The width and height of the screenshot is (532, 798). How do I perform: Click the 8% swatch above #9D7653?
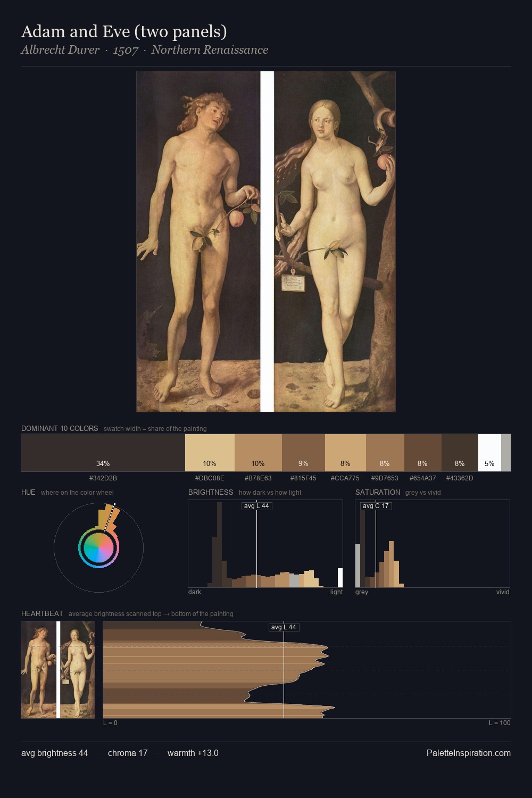point(385,453)
